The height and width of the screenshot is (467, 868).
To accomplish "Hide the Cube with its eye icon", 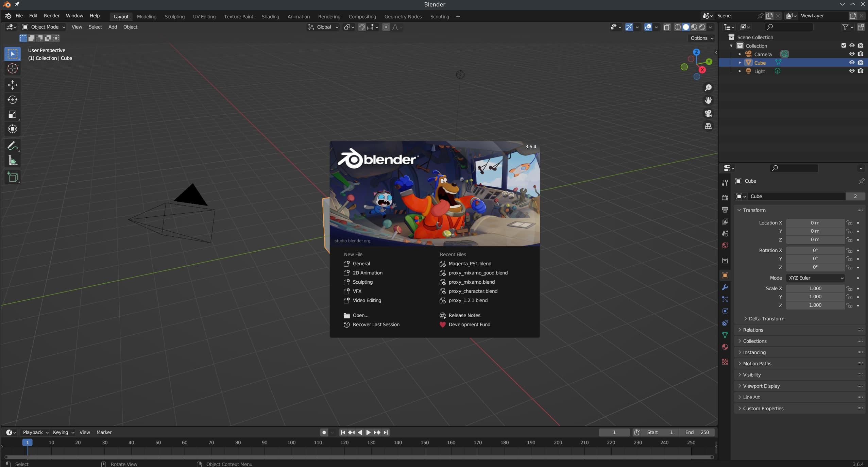I will (x=852, y=63).
